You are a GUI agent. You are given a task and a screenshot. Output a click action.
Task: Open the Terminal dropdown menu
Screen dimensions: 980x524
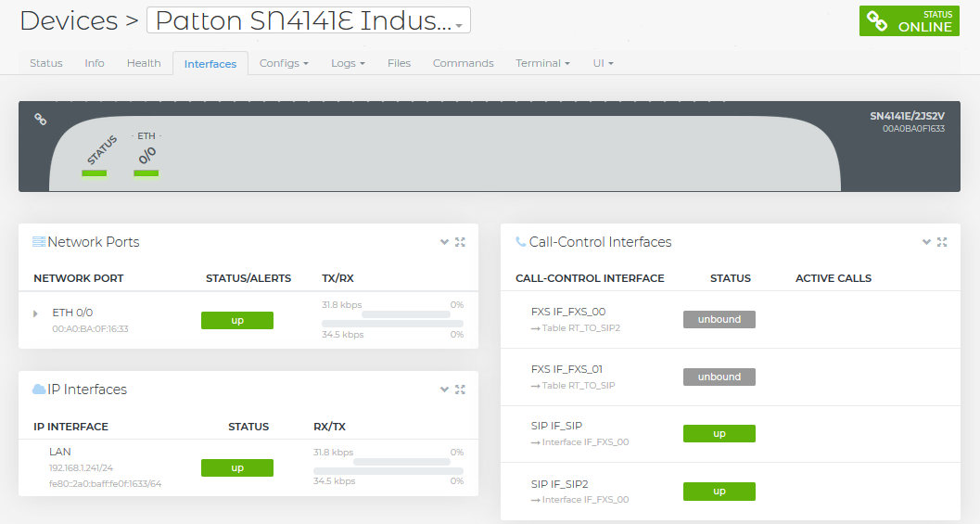pos(542,63)
